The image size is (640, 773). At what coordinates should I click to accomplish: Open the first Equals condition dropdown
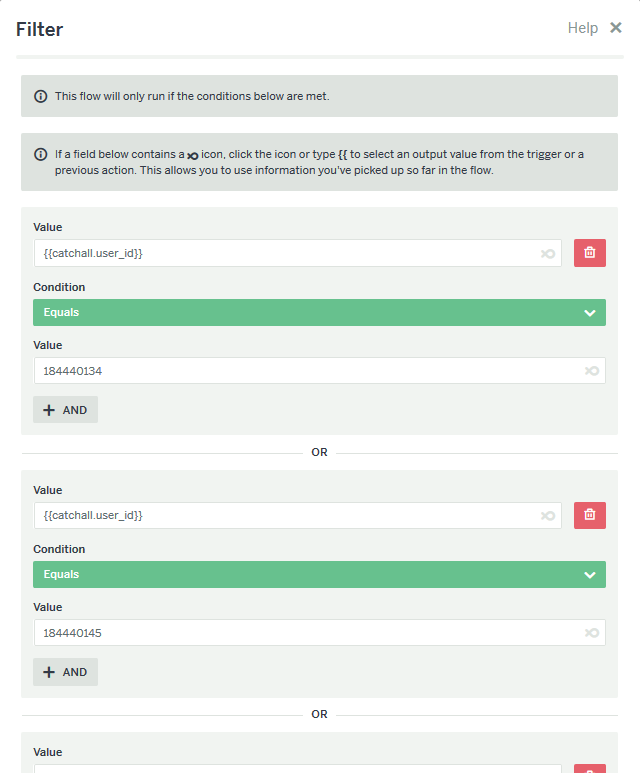tap(319, 313)
